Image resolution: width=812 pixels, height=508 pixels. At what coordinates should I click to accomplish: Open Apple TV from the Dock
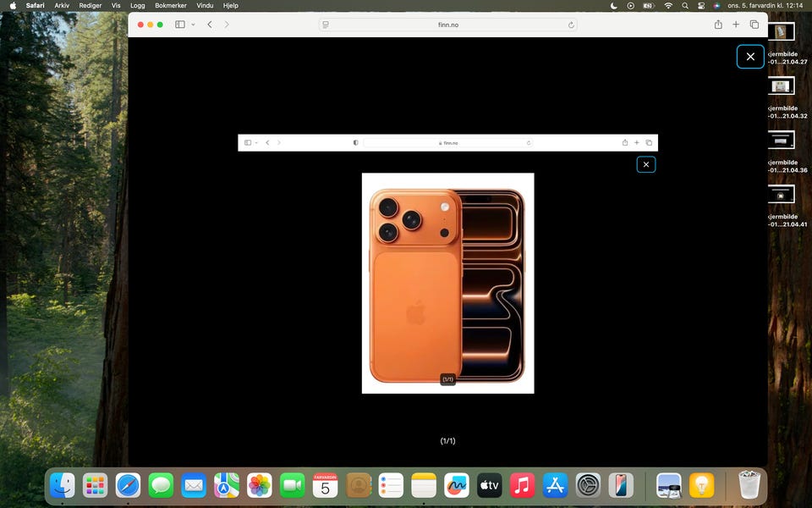click(490, 486)
